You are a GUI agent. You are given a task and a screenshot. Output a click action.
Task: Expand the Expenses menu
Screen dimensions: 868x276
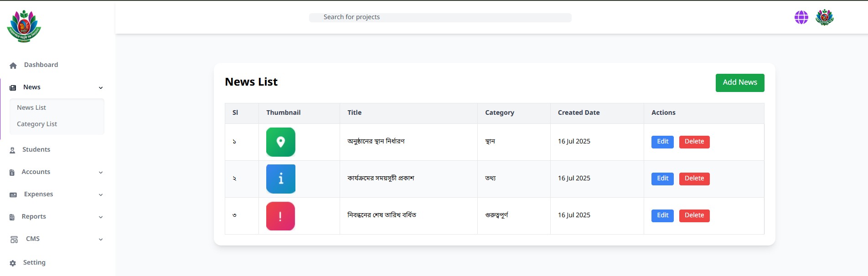[101, 195]
